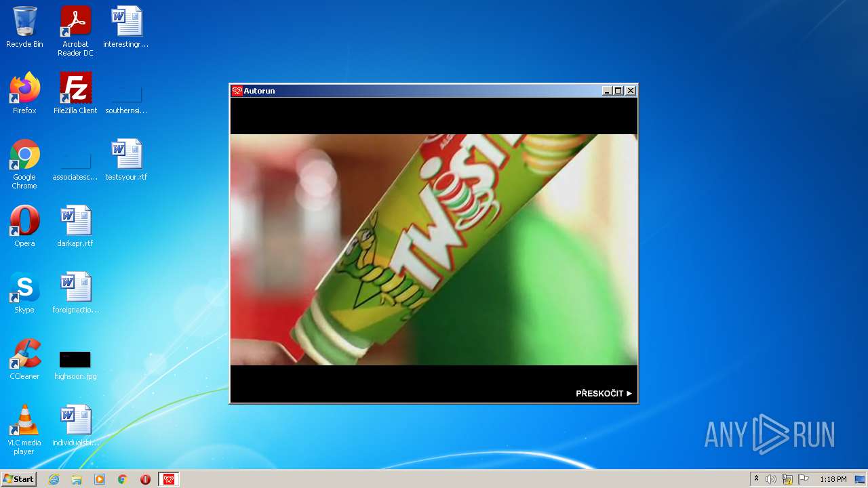Switch to the Autorun taskbar button

(169, 479)
